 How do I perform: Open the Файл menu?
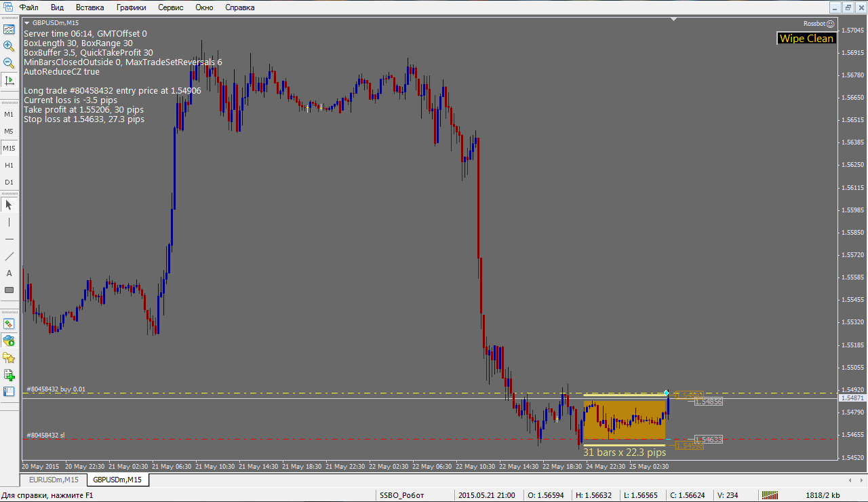[x=28, y=7]
